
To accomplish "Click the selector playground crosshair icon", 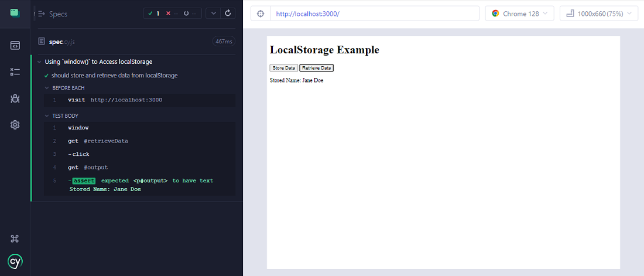I will tap(261, 13).
